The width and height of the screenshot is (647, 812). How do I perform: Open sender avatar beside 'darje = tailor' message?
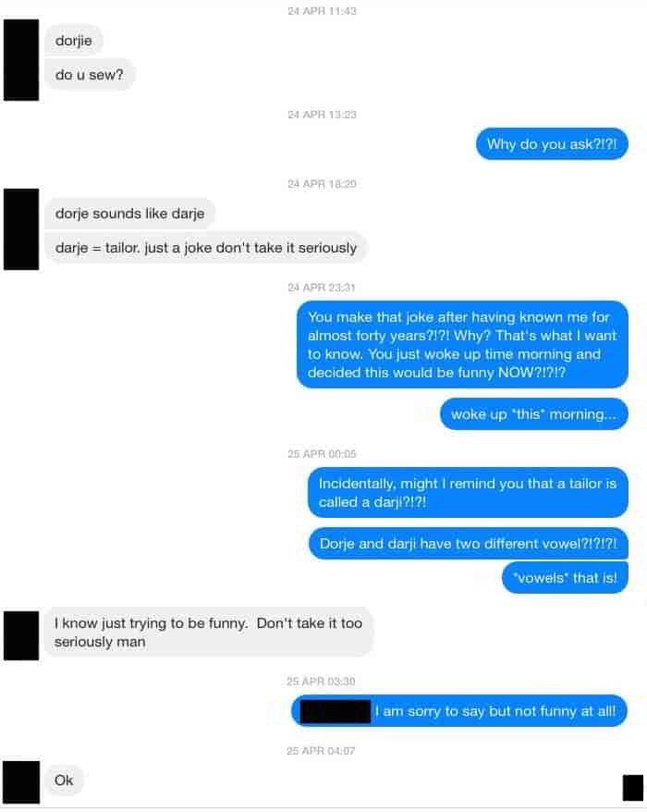tap(21, 229)
